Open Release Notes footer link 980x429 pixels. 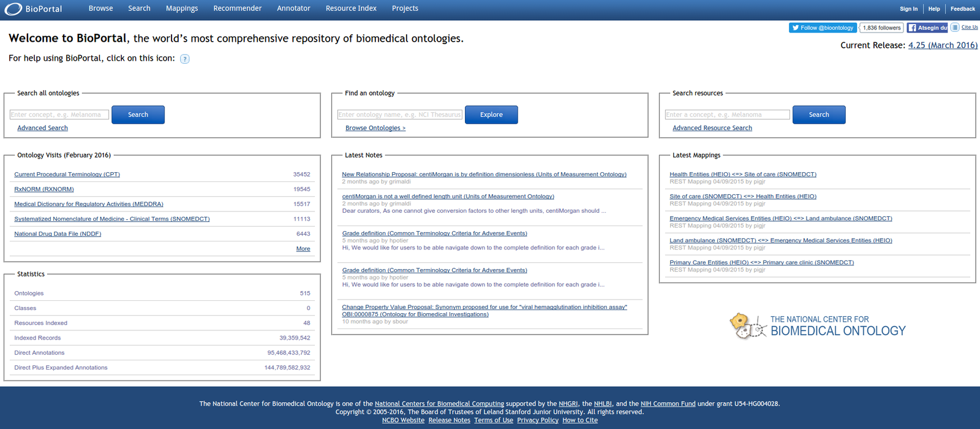tap(449, 420)
